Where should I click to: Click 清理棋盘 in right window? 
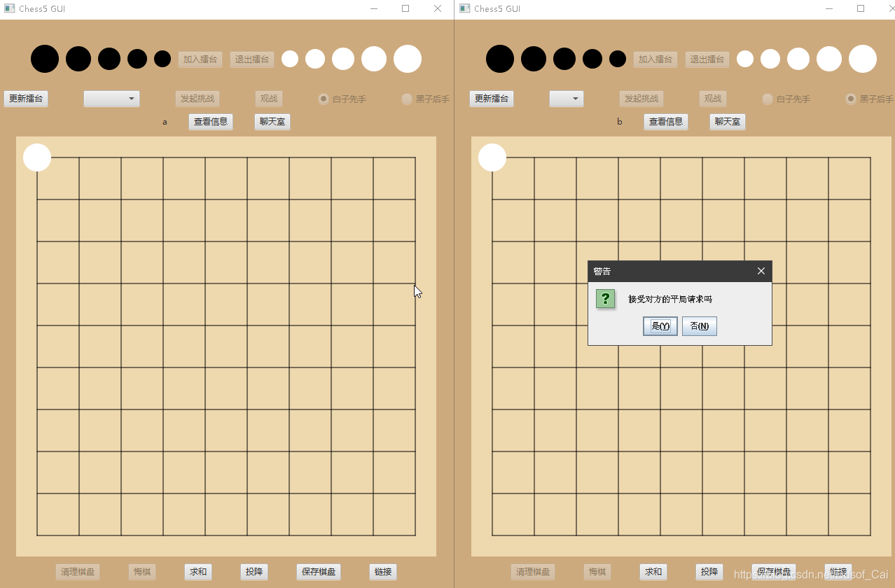533,572
